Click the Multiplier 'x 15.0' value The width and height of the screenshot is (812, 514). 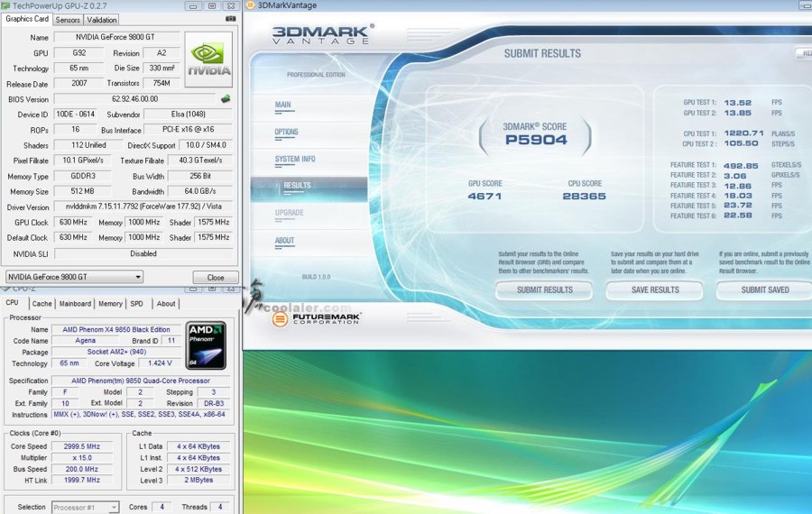click(x=82, y=457)
